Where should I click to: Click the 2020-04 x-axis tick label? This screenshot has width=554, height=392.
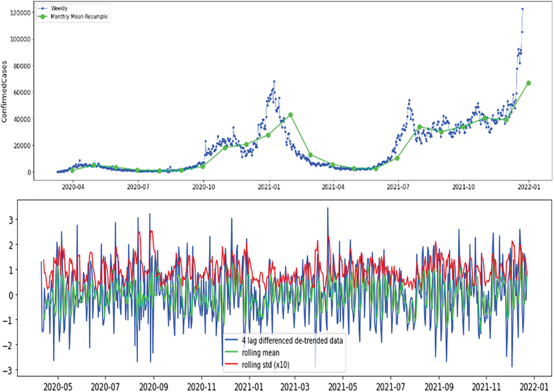tap(73, 187)
